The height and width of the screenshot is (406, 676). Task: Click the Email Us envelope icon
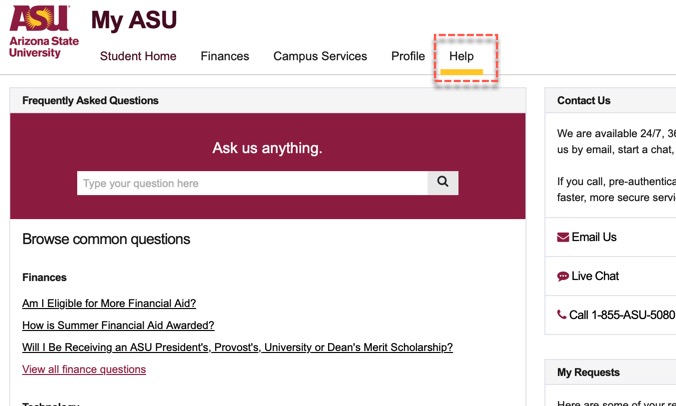(563, 237)
